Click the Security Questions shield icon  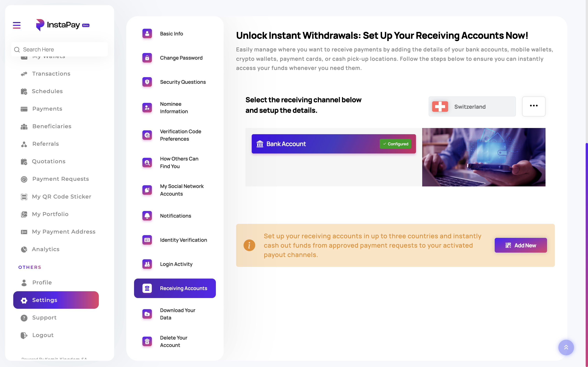(147, 82)
